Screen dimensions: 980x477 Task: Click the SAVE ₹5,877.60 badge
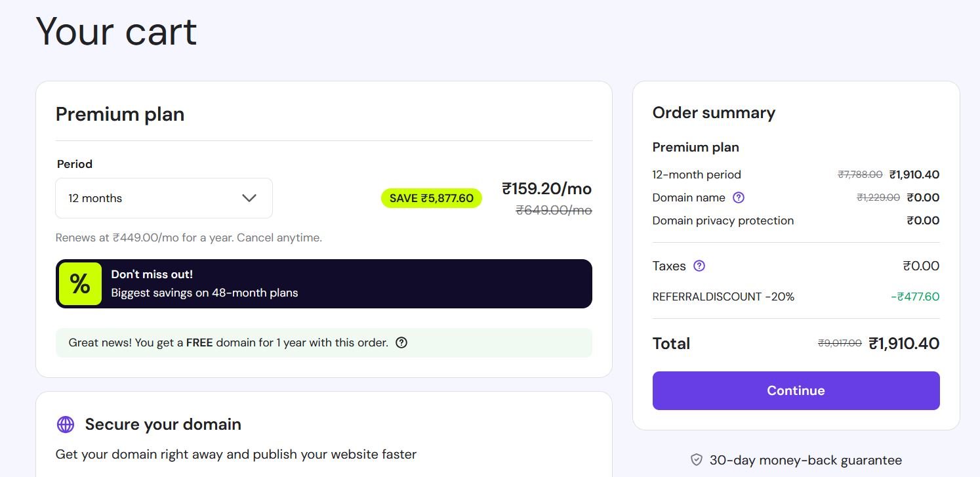432,198
